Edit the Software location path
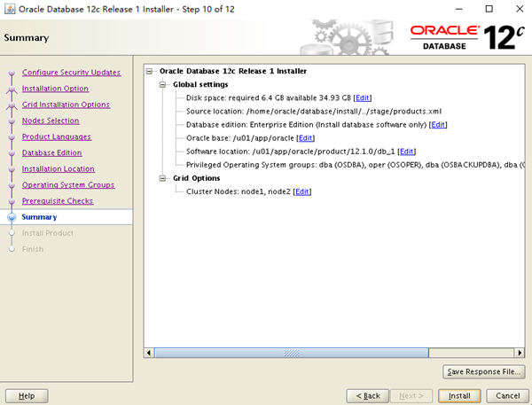 click(x=406, y=152)
